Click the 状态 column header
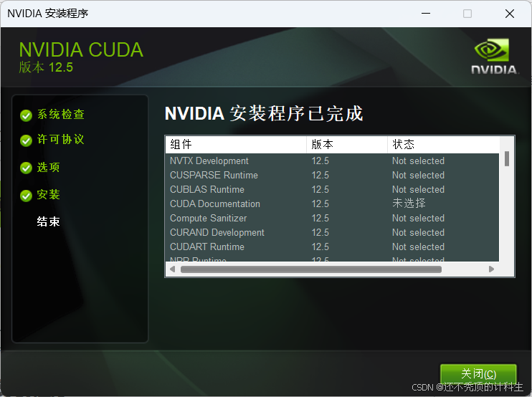The image size is (532, 397). tap(443, 145)
